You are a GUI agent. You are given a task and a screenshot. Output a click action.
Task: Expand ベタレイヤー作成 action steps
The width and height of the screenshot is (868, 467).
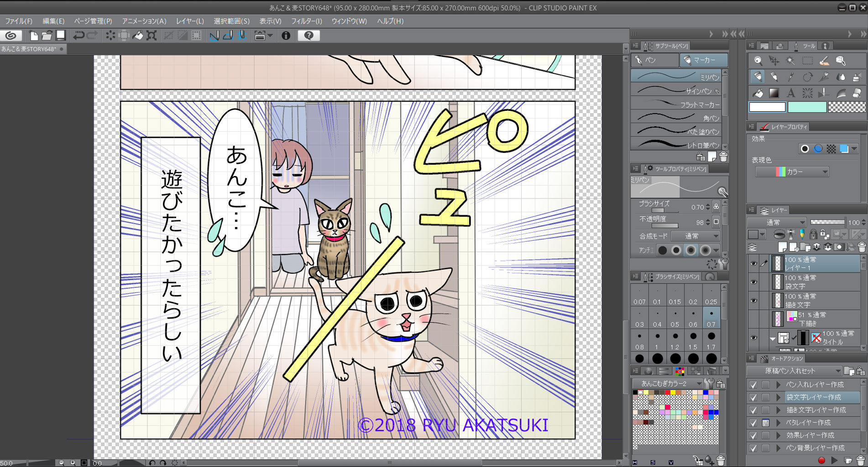[x=779, y=423]
